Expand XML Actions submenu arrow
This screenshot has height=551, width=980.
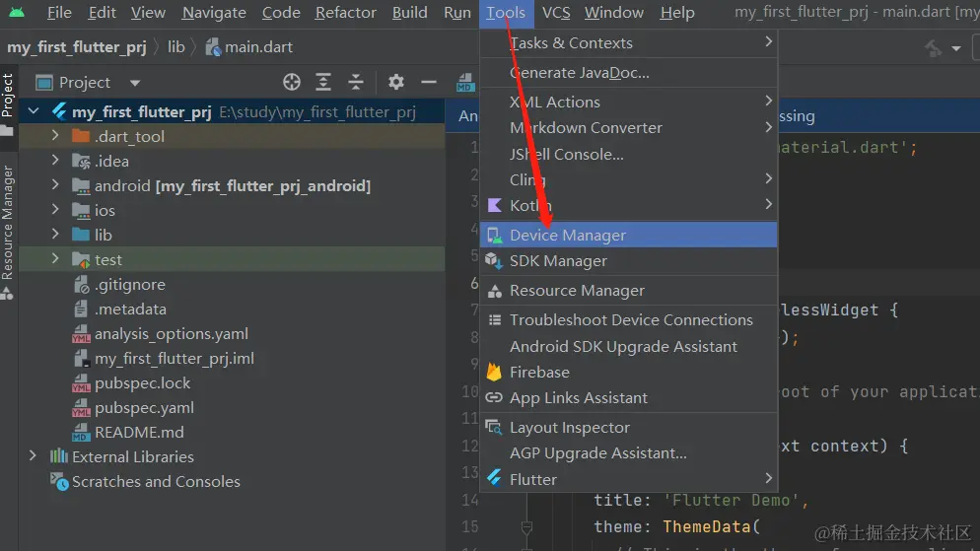769,101
